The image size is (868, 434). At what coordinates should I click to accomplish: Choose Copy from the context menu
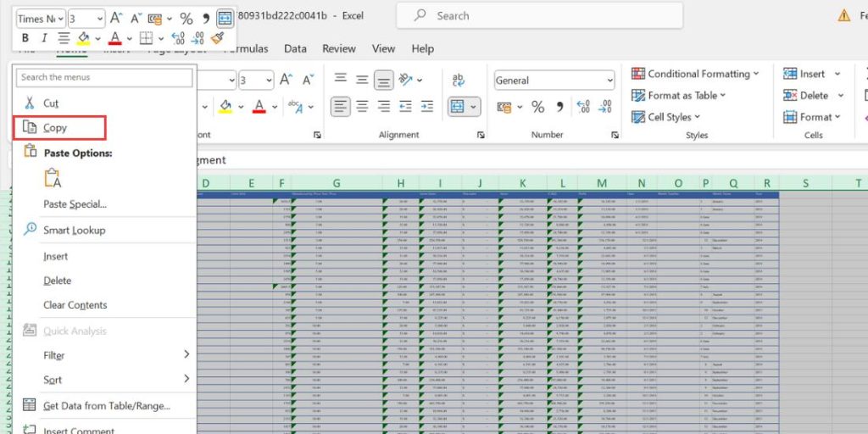pyautogui.click(x=60, y=128)
